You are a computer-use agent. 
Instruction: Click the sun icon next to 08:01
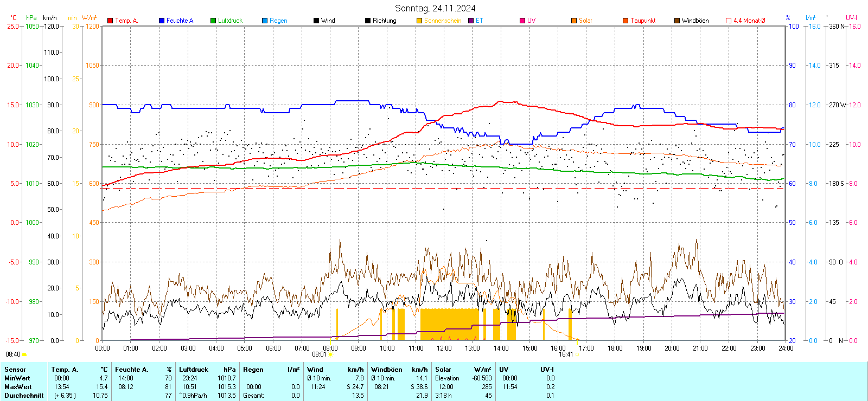click(x=330, y=354)
